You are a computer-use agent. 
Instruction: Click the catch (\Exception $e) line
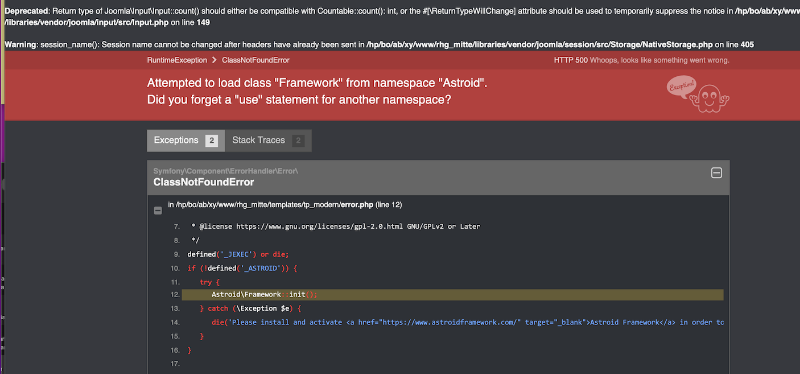tap(251, 309)
